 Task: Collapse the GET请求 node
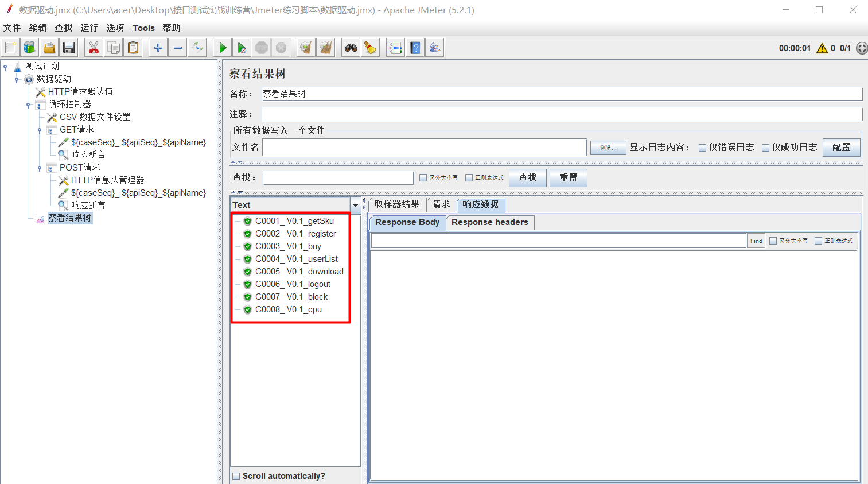pos(40,130)
